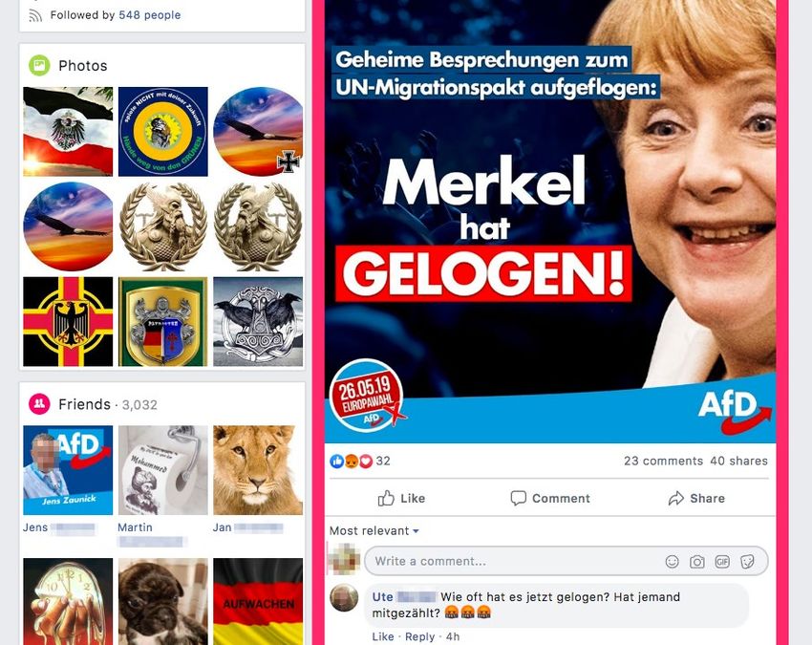Open the 40 shares link
This screenshot has height=645, width=812.
[738, 461]
